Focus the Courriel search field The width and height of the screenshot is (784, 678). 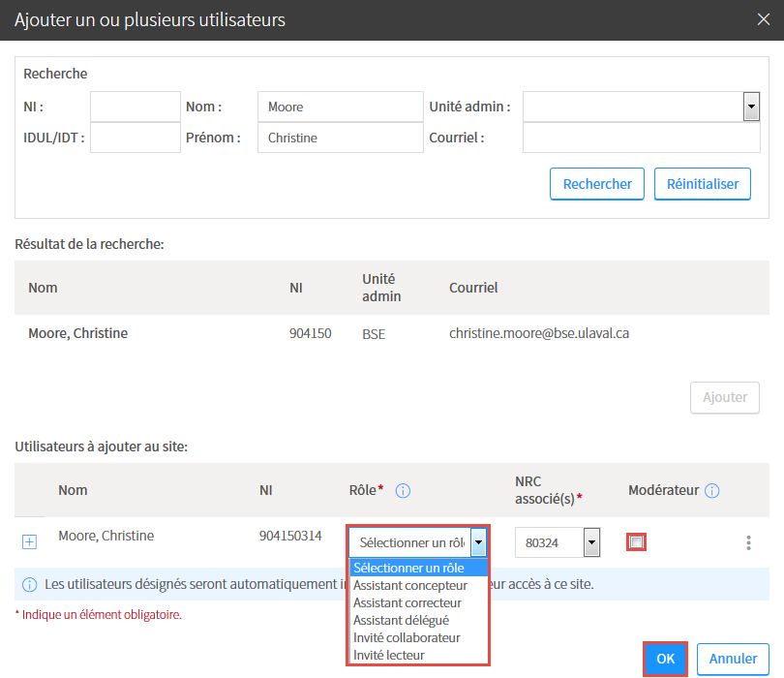click(x=642, y=138)
